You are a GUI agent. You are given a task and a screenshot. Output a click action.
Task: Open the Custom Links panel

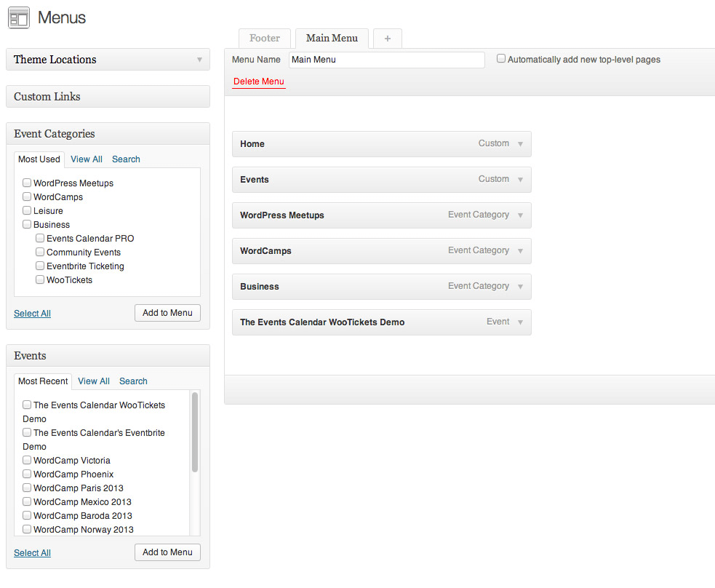[x=108, y=96]
